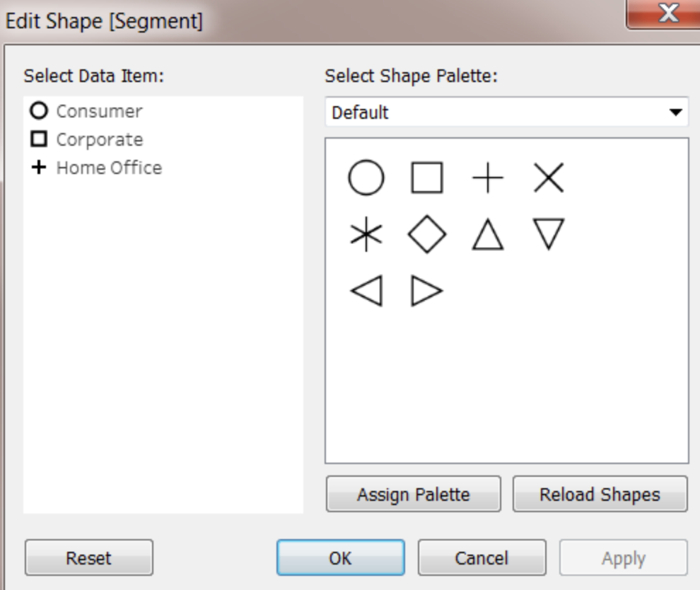Open the Select Shape Palette dropdown
Image resolution: width=700 pixels, height=590 pixels.
click(507, 112)
